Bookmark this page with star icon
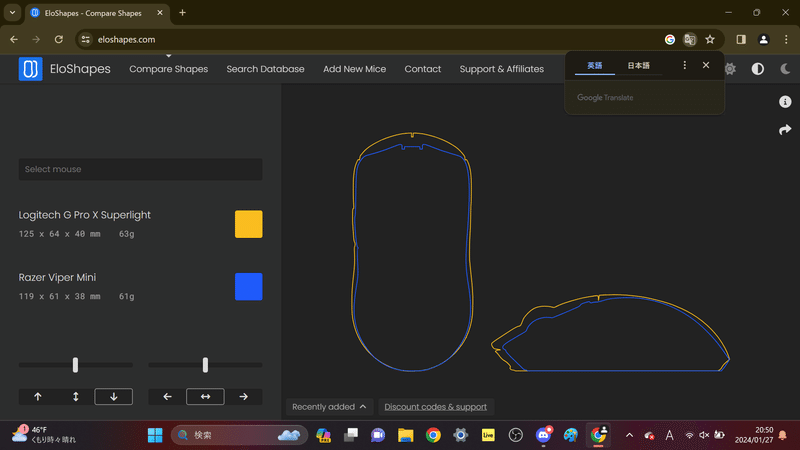800x450 pixels. click(710, 39)
